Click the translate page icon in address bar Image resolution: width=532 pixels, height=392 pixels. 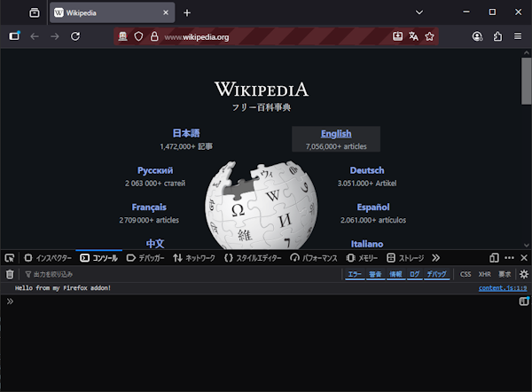pyautogui.click(x=413, y=36)
